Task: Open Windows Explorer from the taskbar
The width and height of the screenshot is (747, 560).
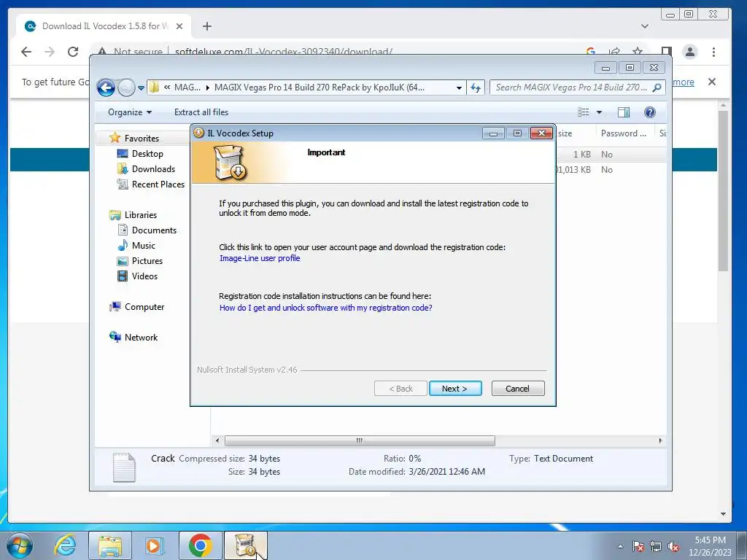Action: 110,545
